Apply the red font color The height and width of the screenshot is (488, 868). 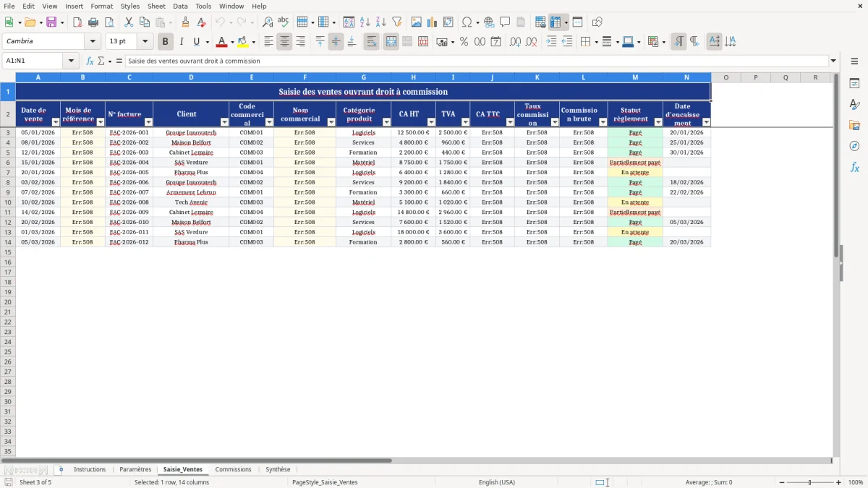point(222,42)
